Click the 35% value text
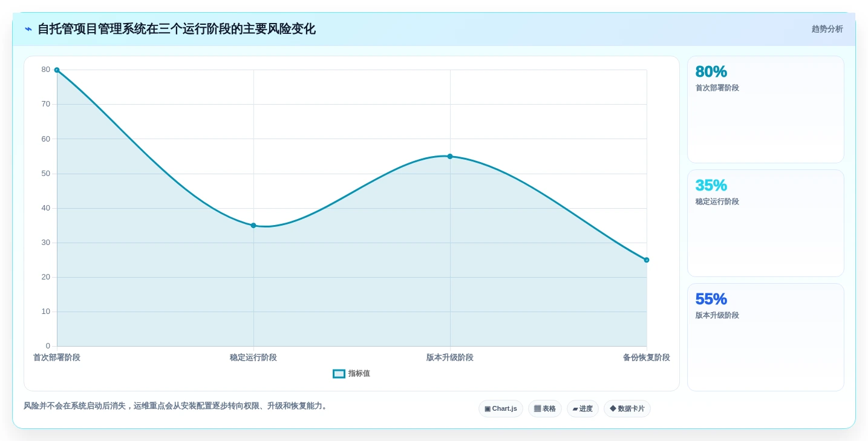The width and height of the screenshot is (868, 441). (x=711, y=186)
